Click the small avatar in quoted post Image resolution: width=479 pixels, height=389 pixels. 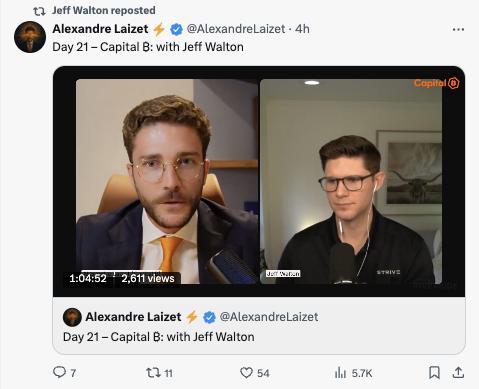(x=72, y=317)
